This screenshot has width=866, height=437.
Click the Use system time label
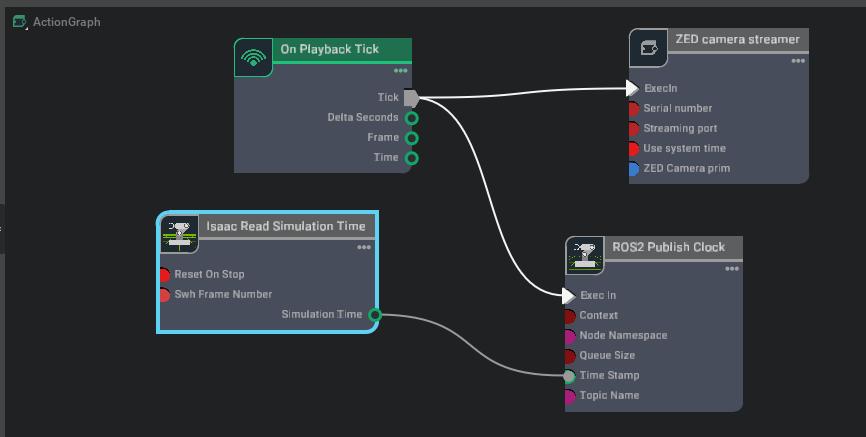[684, 148]
